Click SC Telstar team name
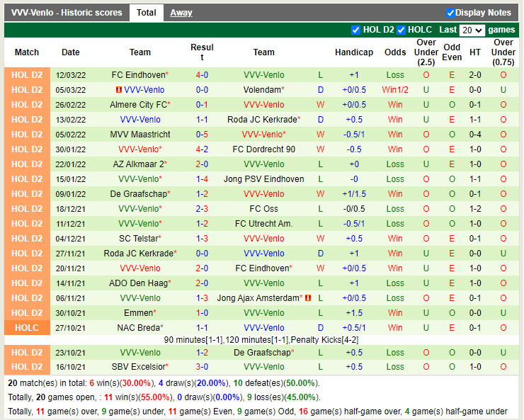 138,239
